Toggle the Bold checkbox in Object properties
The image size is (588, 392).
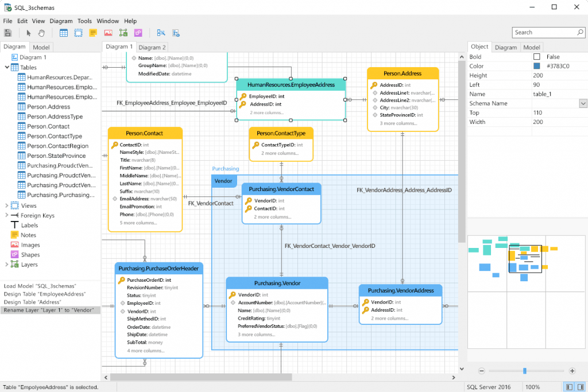pyautogui.click(x=537, y=57)
